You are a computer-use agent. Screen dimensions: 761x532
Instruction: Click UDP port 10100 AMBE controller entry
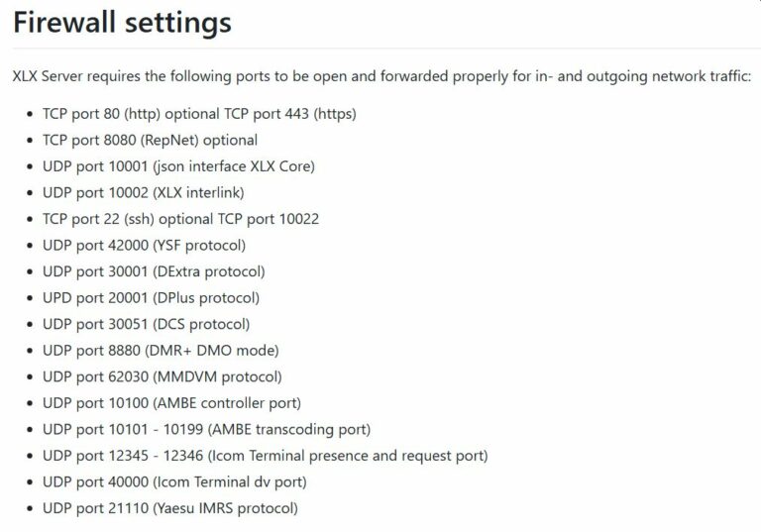point(171,403)
